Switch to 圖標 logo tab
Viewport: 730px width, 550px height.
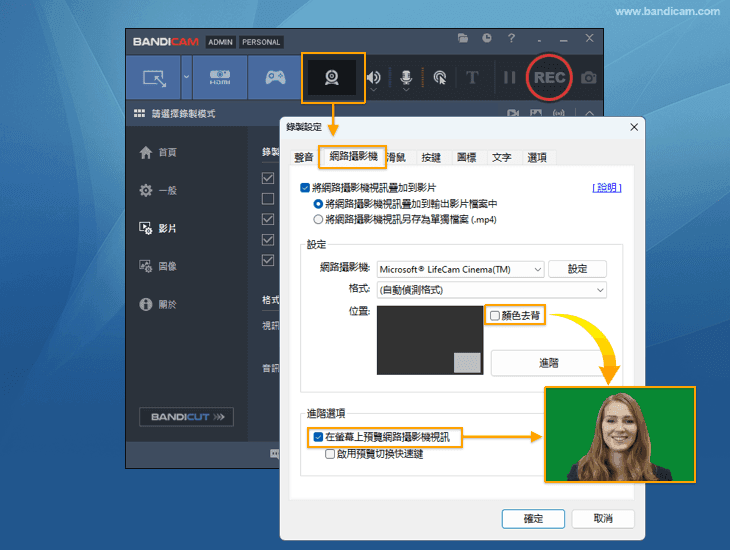coord(466,157)
